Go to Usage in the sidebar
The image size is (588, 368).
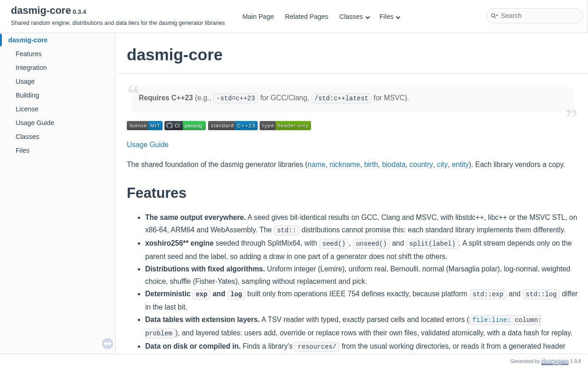point(25,81)
